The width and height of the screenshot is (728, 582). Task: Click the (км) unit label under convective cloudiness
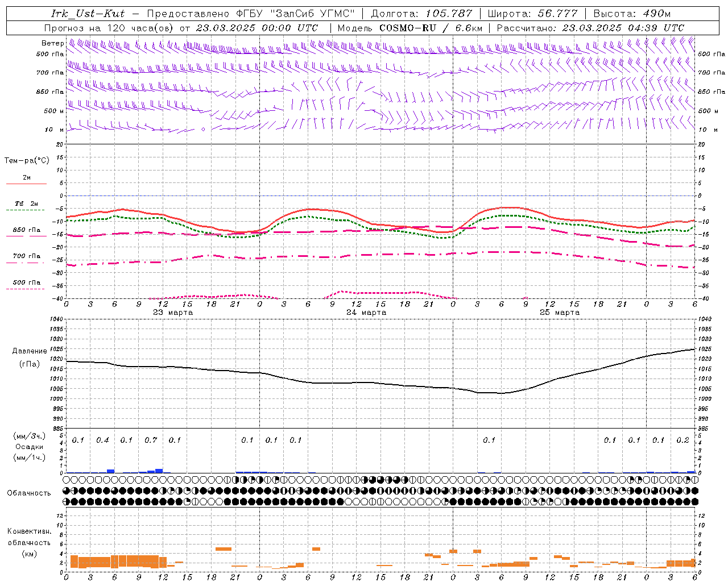[x=29, y=553]
